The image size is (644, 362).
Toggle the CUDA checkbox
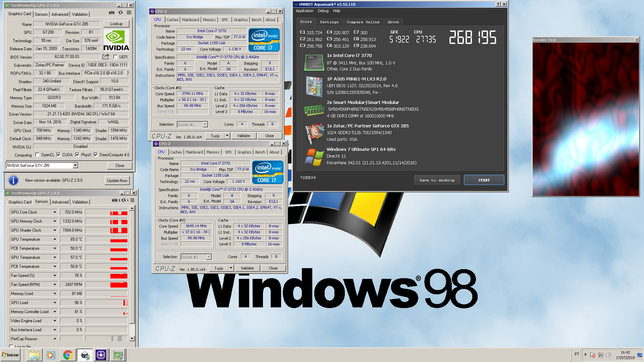pyautogui.click(x=58, y=155)
